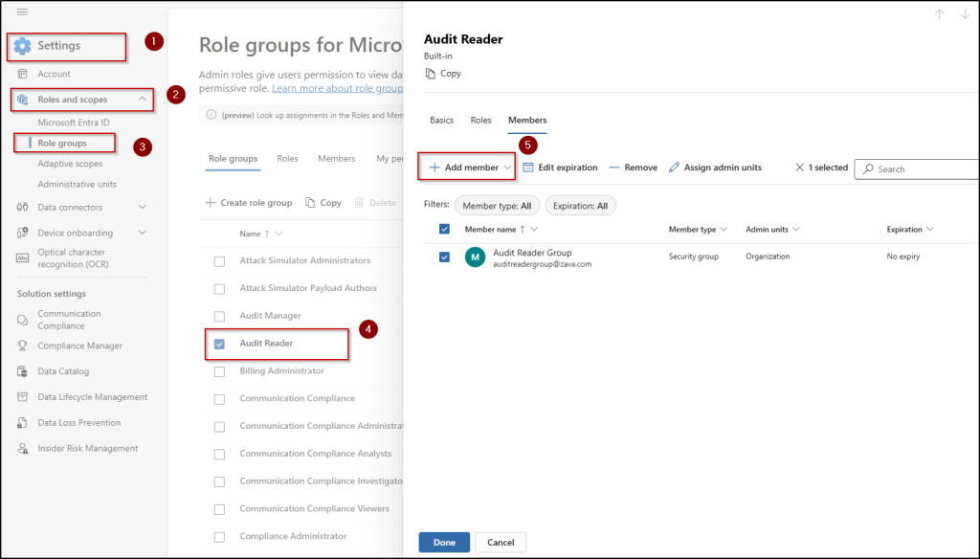Open the Expiration column dropdown

[930, 230]
